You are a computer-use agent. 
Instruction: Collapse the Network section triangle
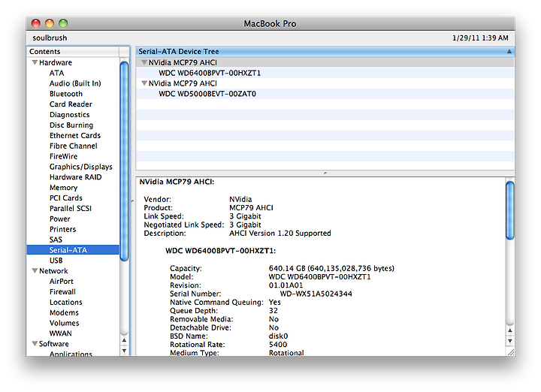(x=35, y=270)
